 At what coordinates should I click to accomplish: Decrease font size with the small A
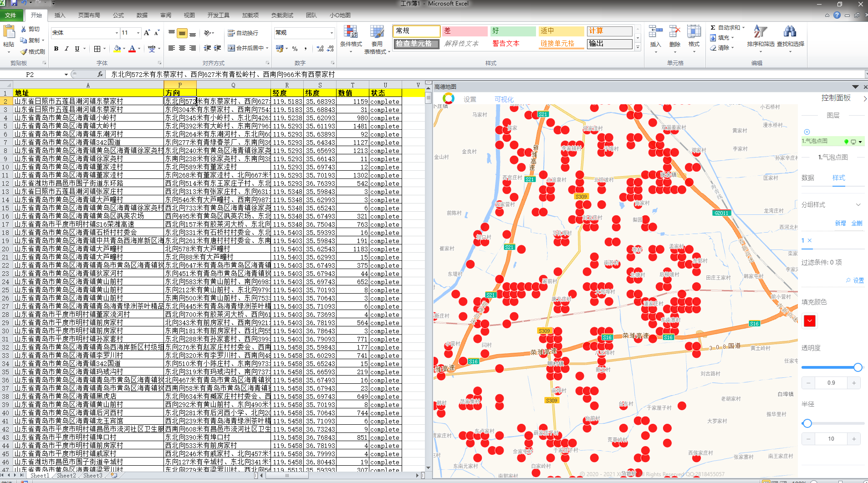point(157,33)
